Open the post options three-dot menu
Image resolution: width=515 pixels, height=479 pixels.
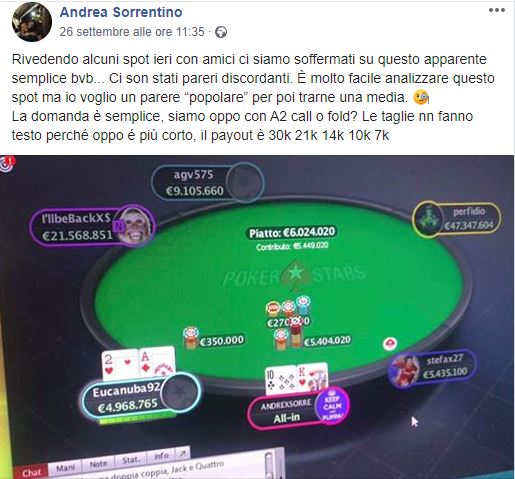[497, 10]
